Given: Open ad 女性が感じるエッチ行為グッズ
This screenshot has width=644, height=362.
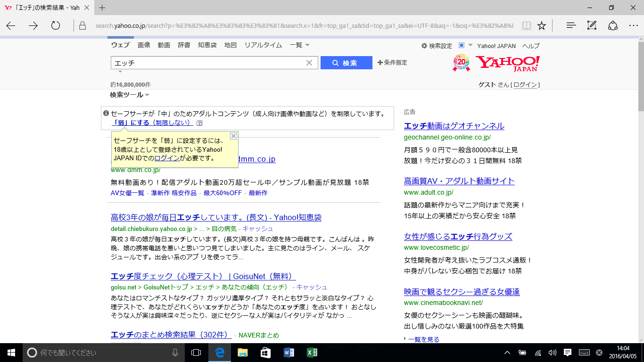Looking at the screenshot, I should 458,236.
